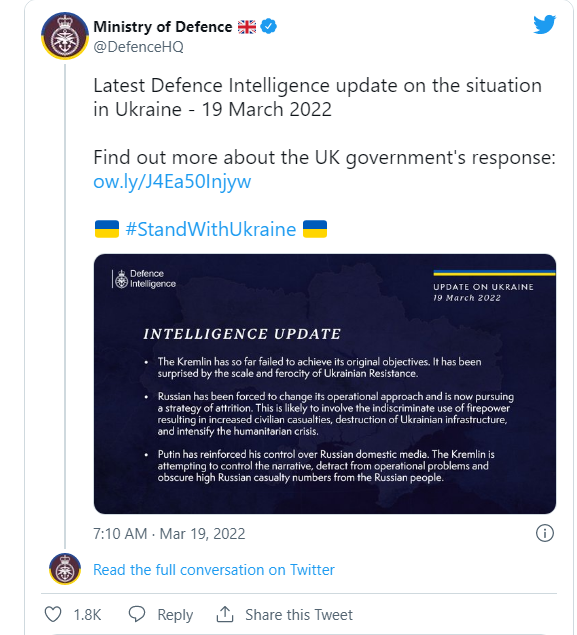This screenshot has height=635, width=577.
Task: Click the UK flag emoji beside name
Action: click(x=247, y=27)
